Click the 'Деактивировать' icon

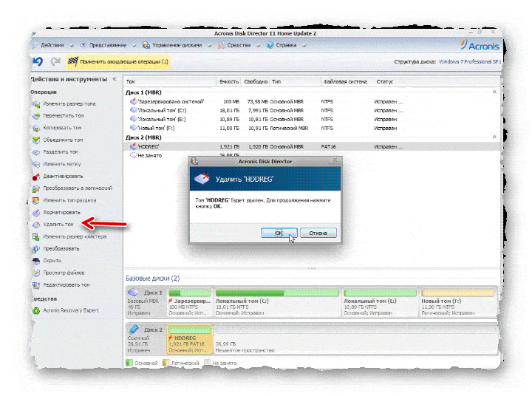36,177
